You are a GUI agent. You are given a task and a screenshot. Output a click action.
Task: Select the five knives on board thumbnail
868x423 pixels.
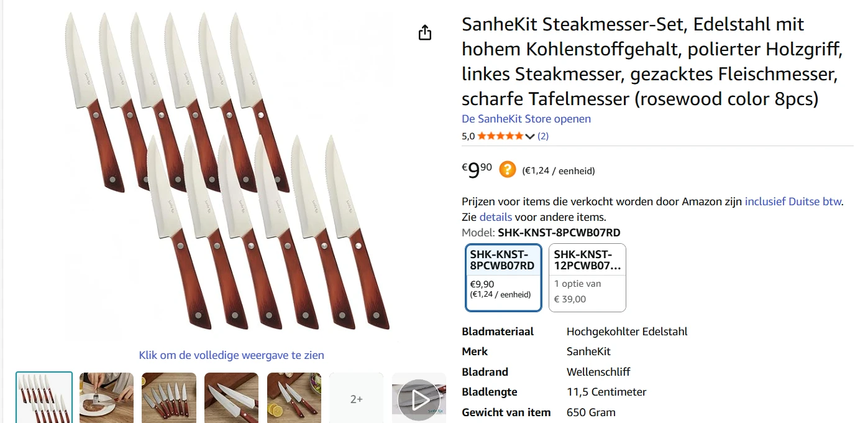(169, 397)
